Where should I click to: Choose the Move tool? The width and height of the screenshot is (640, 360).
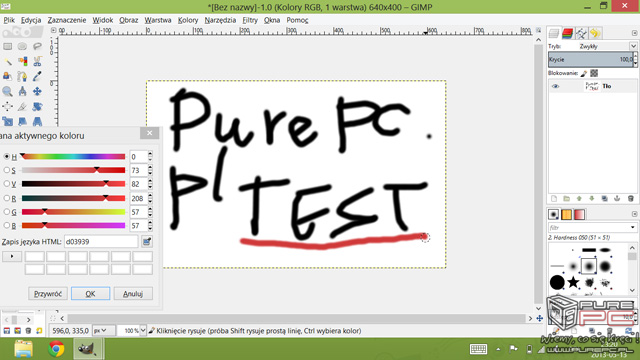[x=37, y=91]
